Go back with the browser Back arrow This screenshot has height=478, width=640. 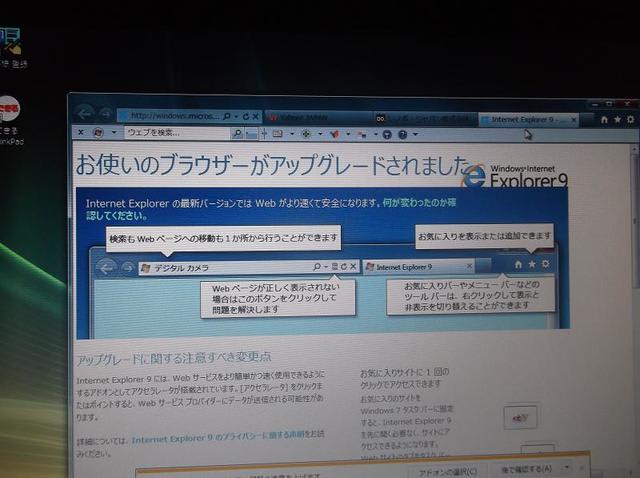[85, 113]
